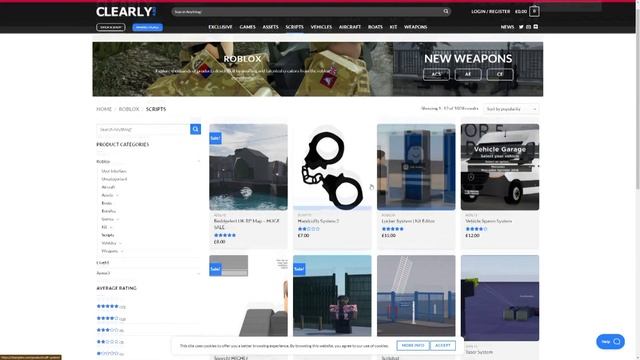The height and width of the screenshot is (360, 640).
Task: Select the Boats category in the sidebar
Action: [107, 203]
